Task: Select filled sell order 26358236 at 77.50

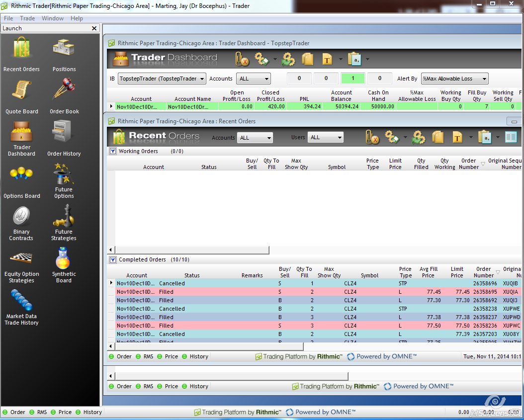Action: click(x=318, y=326)
